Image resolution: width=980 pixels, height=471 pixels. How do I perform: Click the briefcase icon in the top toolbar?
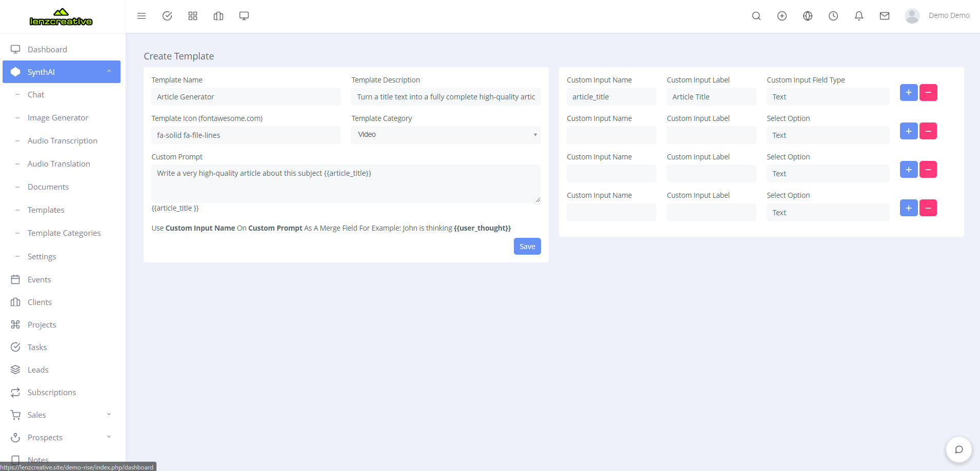pyautogui.click(x=218, y=16)
